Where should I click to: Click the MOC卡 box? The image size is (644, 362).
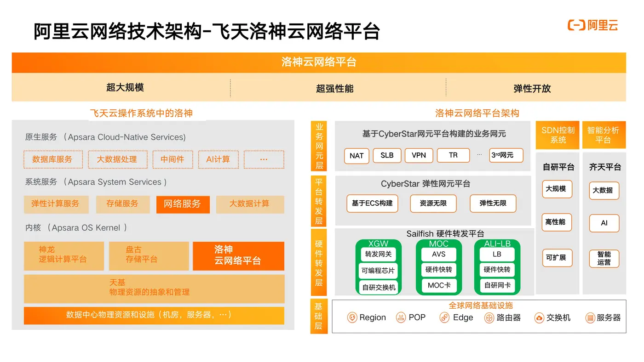tap(439, 285)
